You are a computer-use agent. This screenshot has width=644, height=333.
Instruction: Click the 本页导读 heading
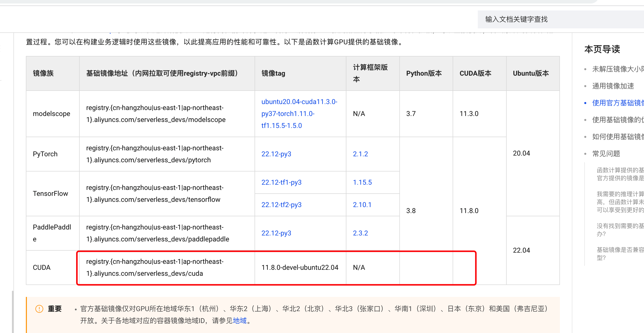point(602,49)
